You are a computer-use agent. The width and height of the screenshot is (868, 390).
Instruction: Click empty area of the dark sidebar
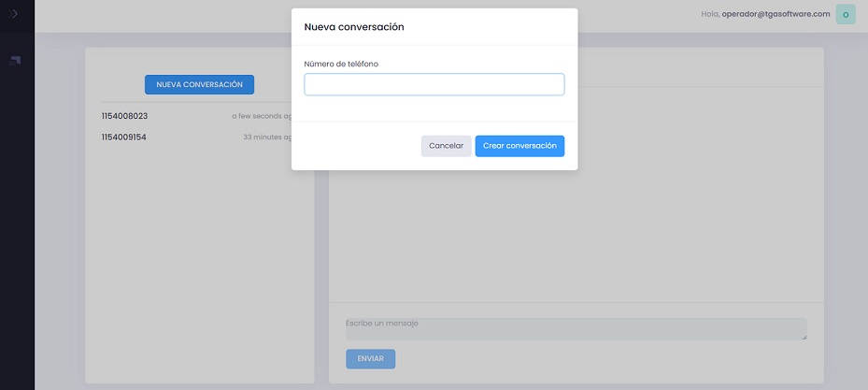(17, 234)
